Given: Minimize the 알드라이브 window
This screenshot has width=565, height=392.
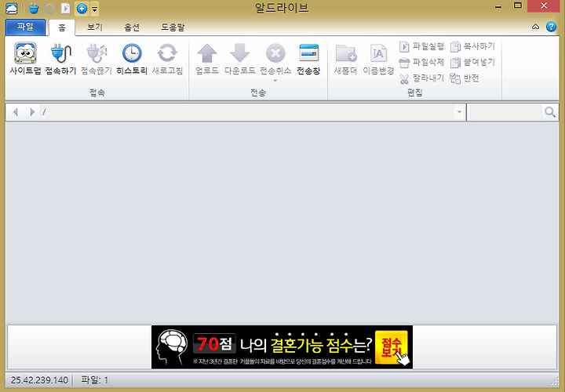Looking at the screenshot, I should 498,6.
